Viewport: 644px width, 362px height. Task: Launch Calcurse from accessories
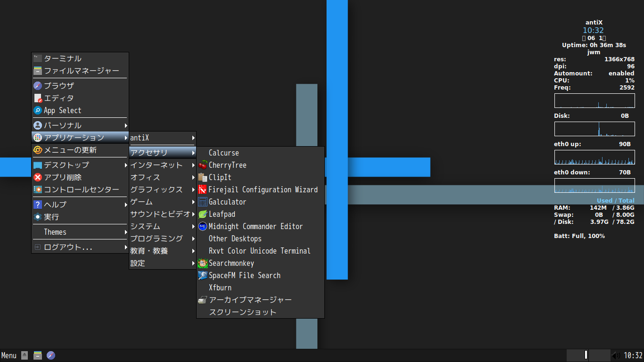[x=260, y=153]
